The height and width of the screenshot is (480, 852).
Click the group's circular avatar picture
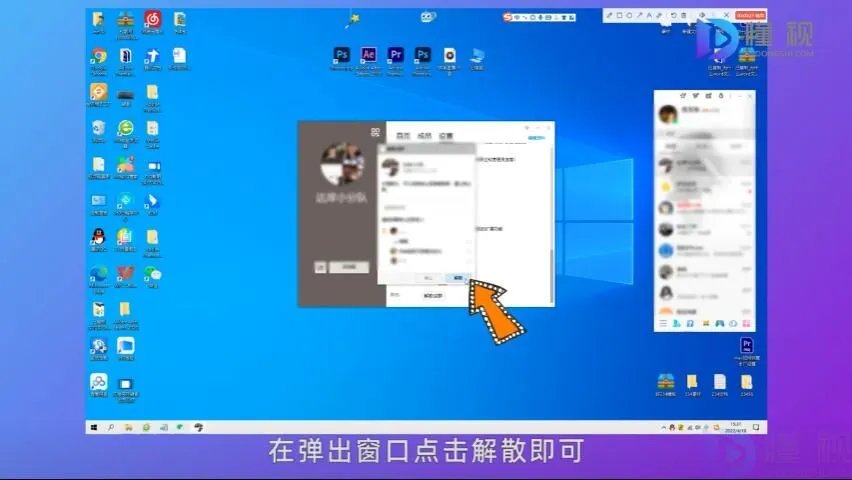point(342,164)
